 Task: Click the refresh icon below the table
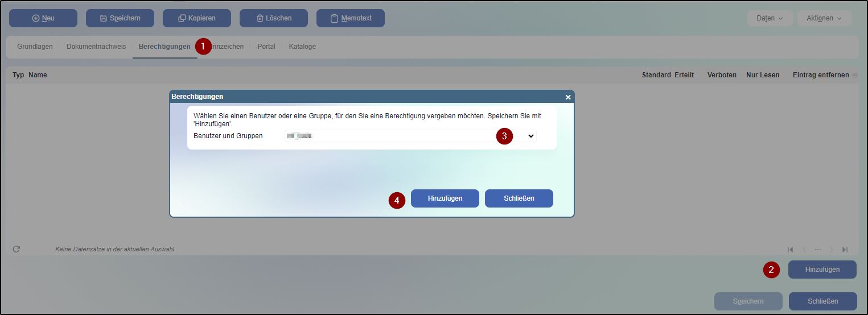click(17, 249)
